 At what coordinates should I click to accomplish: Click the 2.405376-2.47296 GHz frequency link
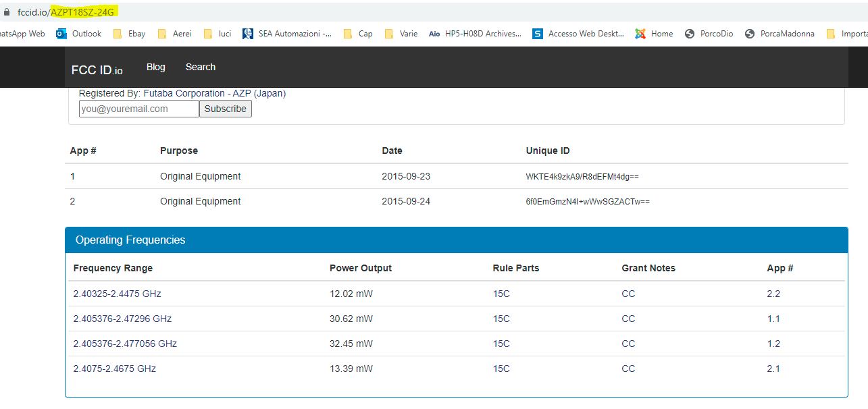[x=123, y=319]
